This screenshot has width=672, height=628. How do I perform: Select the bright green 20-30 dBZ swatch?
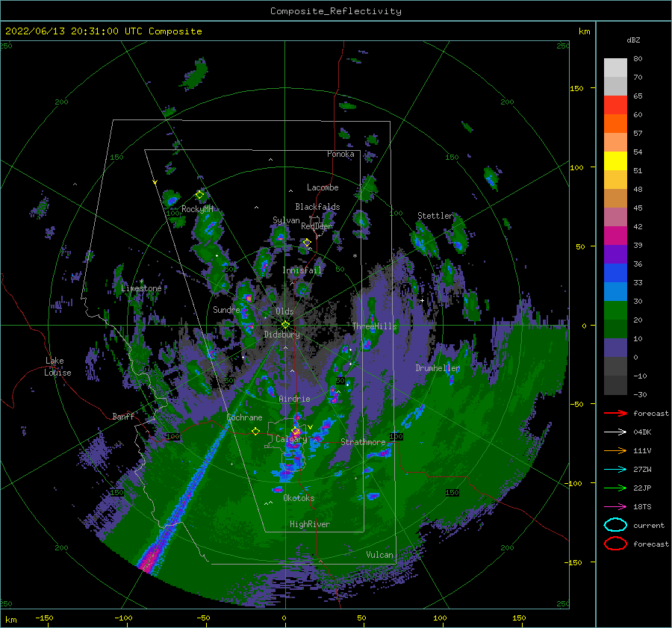(615, 310)
